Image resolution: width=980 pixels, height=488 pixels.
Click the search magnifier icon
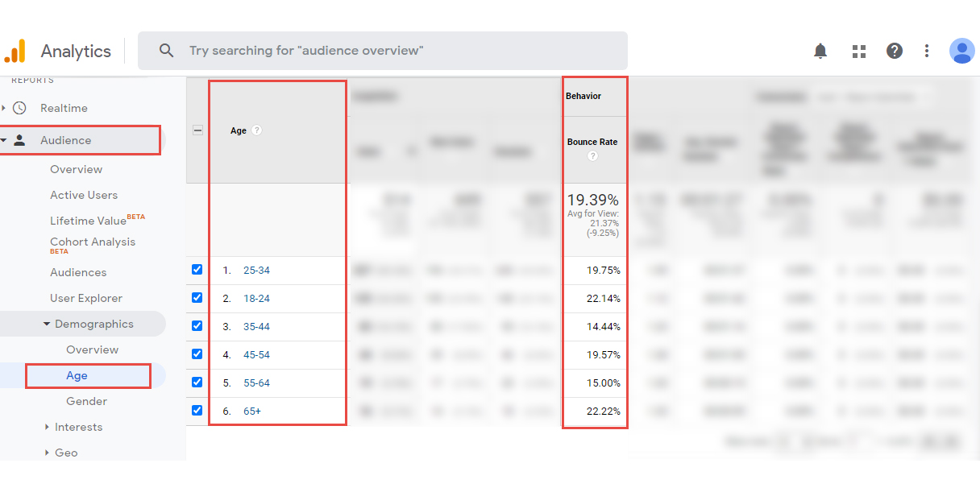pos(167,51)
